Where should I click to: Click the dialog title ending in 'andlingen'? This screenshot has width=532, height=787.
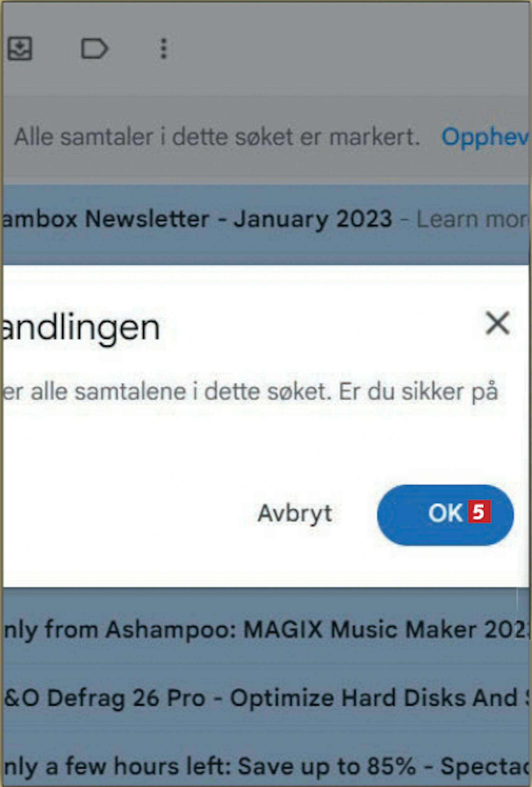pyautogui.click(x=81, y=328)
